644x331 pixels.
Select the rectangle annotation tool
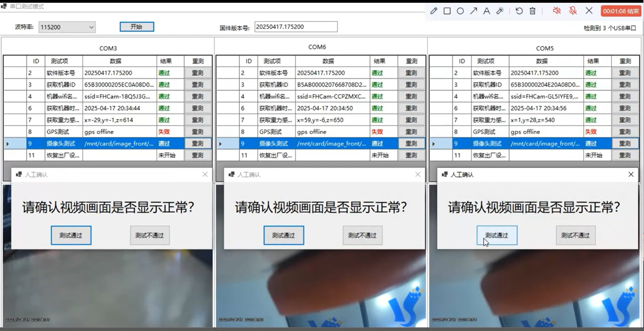pyautogui.click(x=447, y=11)
